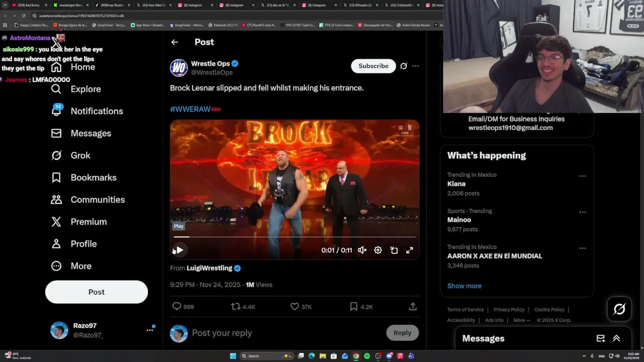Reload the current page
The image size is (644, 362).
click(23, 16)
